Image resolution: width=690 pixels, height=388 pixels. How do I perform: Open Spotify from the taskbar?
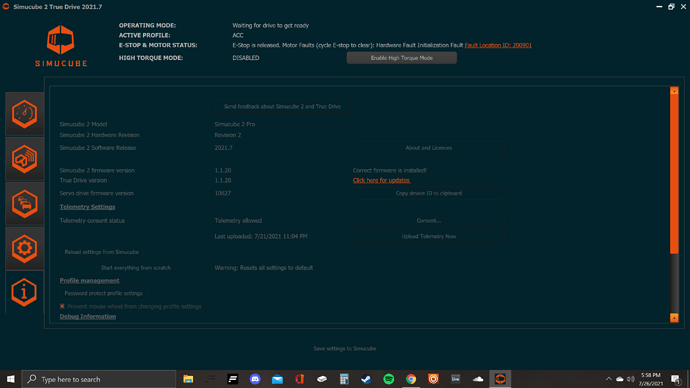[389, 379]
